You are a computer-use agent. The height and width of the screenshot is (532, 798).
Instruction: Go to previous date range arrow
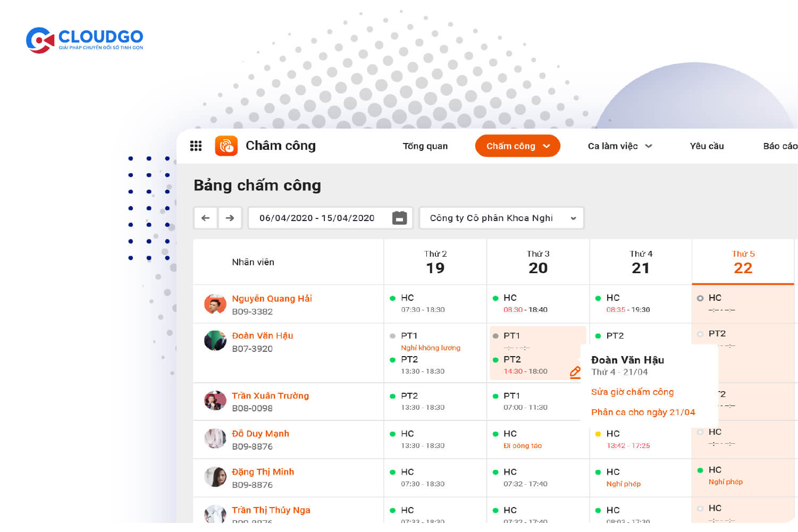(205, 218)
